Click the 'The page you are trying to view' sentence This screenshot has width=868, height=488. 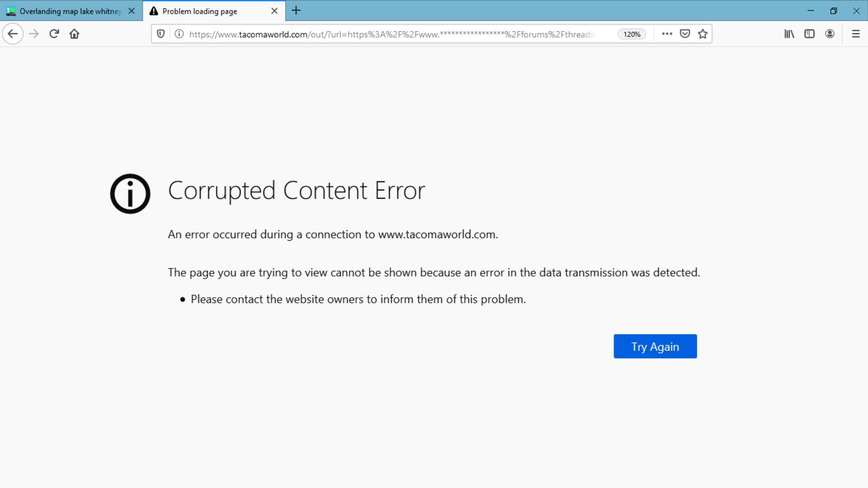434,273
